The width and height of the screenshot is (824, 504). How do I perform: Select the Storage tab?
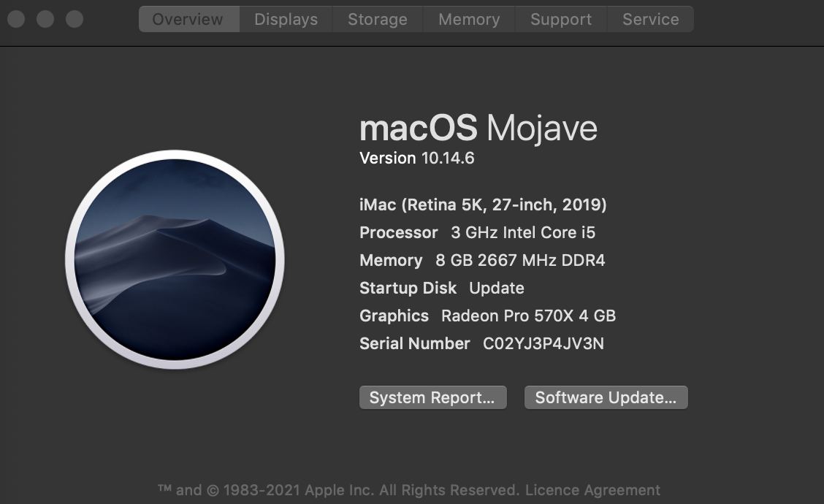(x=377, y=20)
